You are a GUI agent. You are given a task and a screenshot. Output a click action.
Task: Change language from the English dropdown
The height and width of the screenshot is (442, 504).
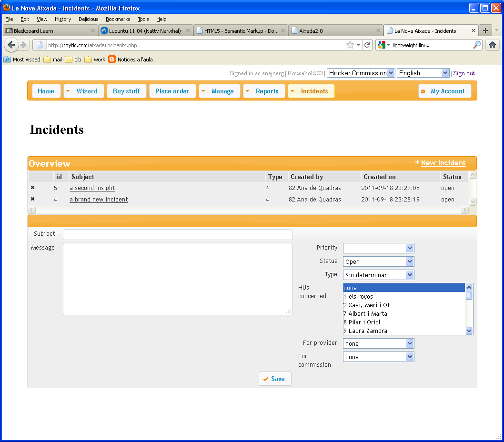point(423,73)
